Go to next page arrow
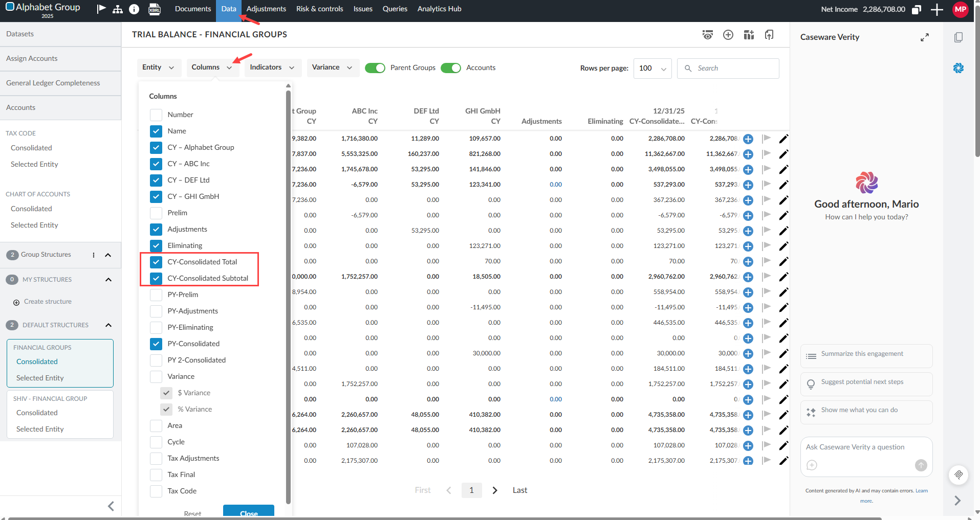This screenshot has height=520, width=980. coord(495,490)
